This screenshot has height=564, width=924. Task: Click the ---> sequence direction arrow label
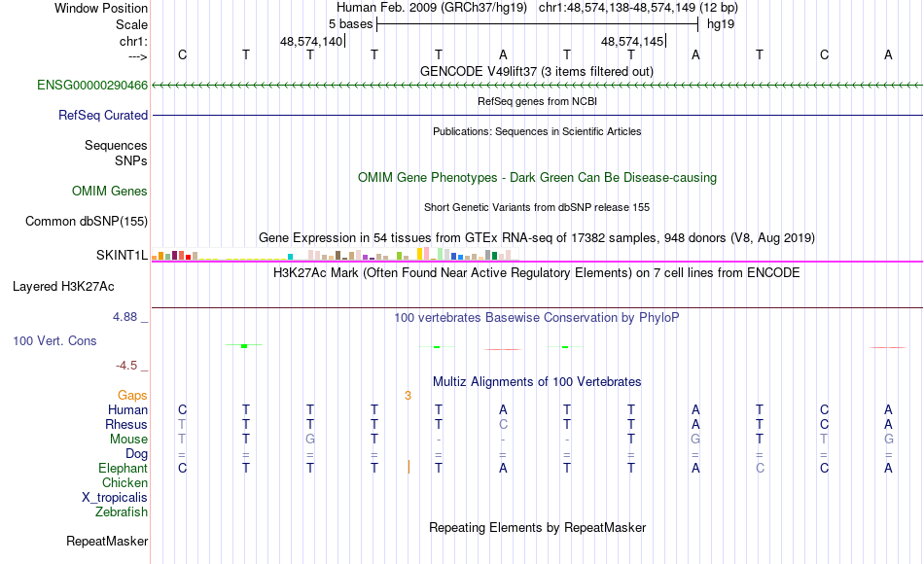click(x=138, y=56)
